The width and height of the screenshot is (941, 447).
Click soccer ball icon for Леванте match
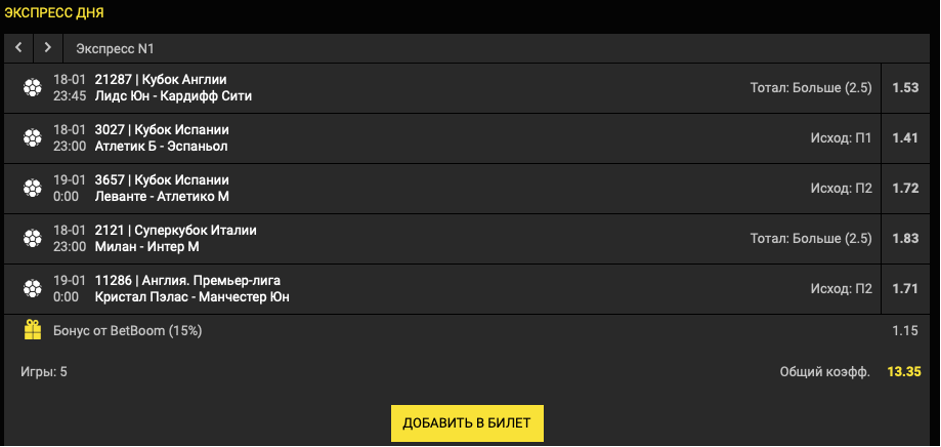33,188
